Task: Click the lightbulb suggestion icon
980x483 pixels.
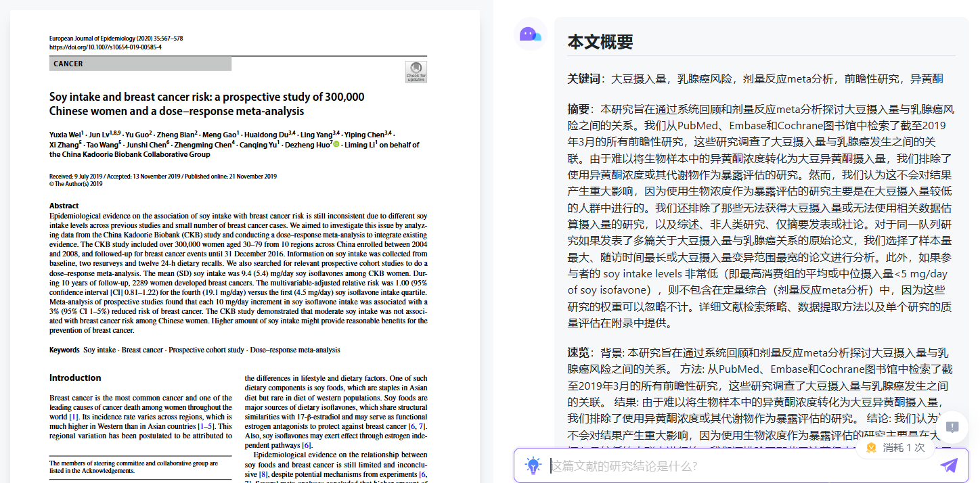Action: [533, 465]
